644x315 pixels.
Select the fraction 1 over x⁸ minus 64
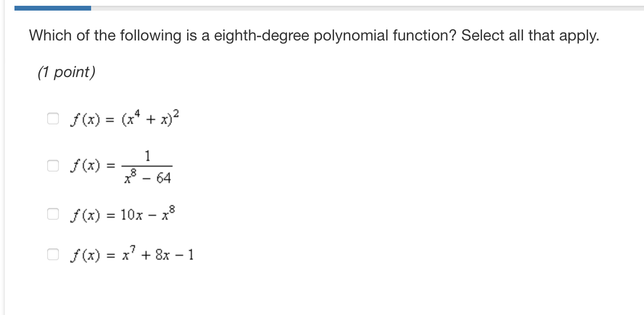coord(148,165)
